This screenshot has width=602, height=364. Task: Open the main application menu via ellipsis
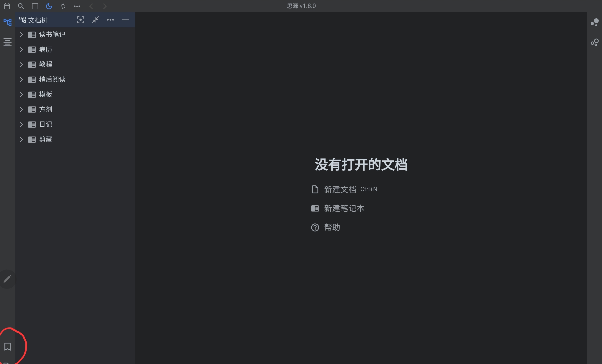click(77, 6)
